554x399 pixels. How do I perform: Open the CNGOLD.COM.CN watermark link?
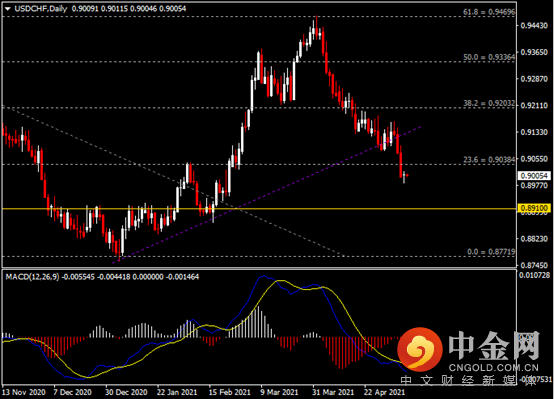coord(494,368)
